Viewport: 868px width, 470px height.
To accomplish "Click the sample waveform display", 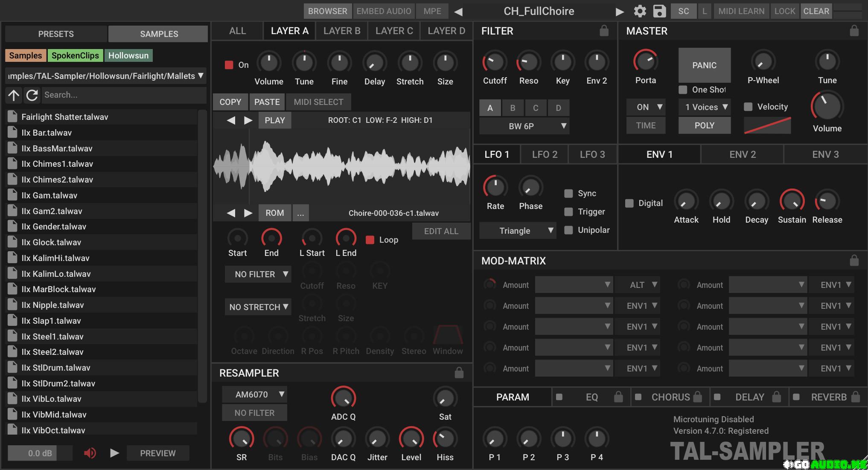I will (x=341, y=166).
